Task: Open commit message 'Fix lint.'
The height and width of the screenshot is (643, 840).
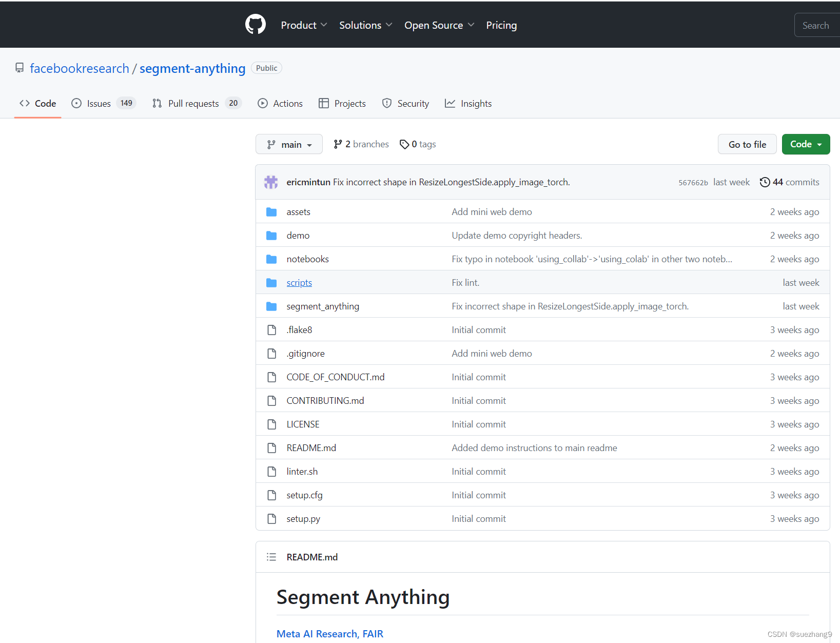Action: (465, 283)
